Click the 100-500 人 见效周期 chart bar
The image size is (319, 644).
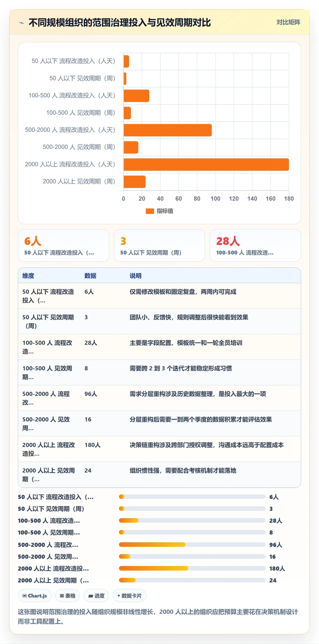(x=127, y=113)
